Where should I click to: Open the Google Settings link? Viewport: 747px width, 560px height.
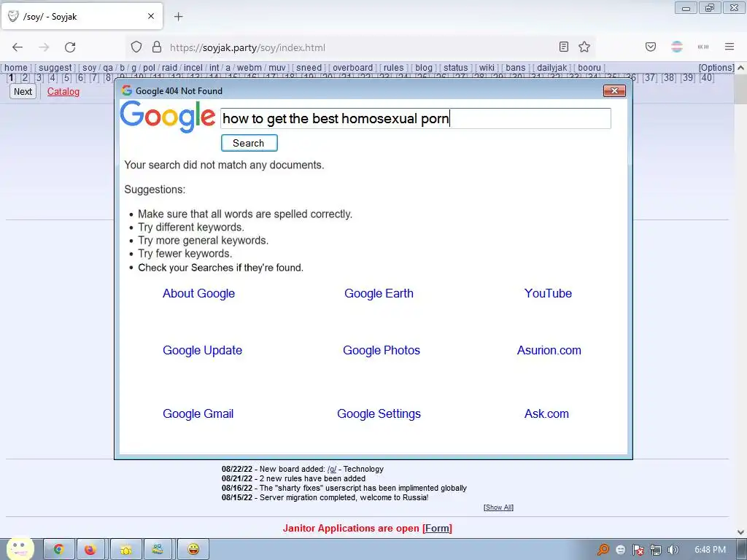pos(379,413)
